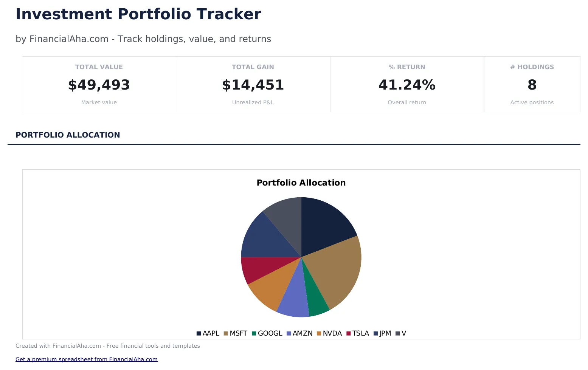Select the JPM legend marker
This screenshot has height=370, width=588.
pos(375,333)
